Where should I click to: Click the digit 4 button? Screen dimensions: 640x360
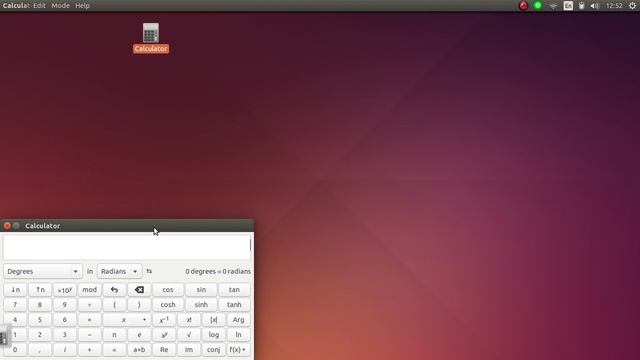coord(15,320)
